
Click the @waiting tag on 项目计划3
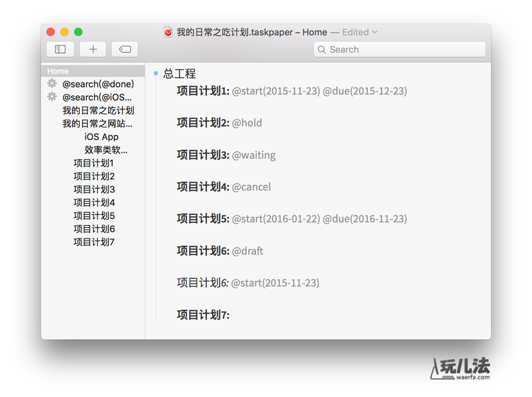coord(253,155)
